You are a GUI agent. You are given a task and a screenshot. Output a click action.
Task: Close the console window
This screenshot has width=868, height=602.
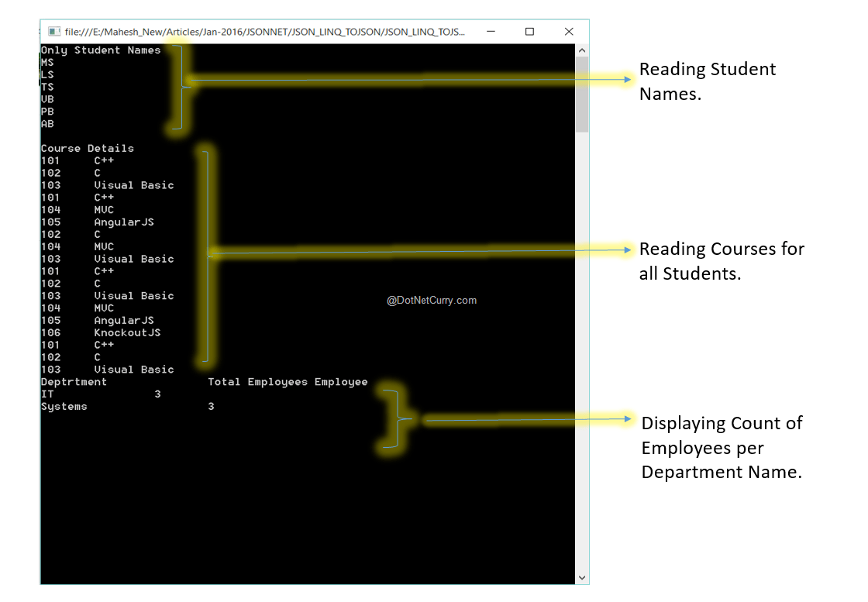pos(569,32)
